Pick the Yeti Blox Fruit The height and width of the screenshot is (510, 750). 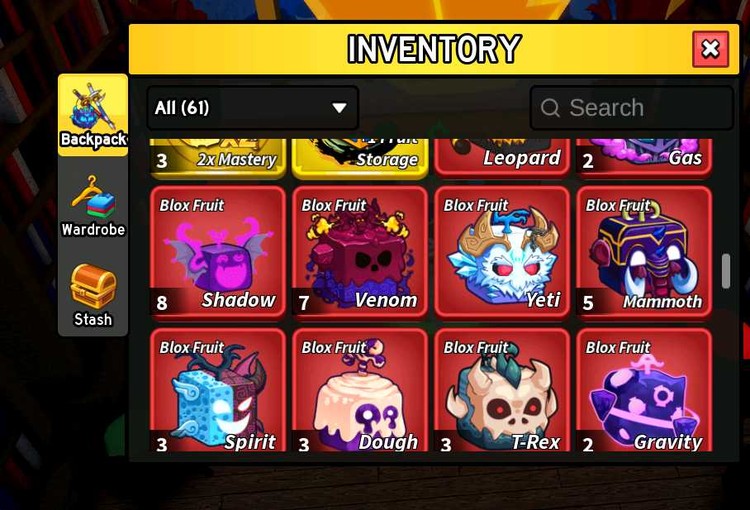[x=502, y=252]
